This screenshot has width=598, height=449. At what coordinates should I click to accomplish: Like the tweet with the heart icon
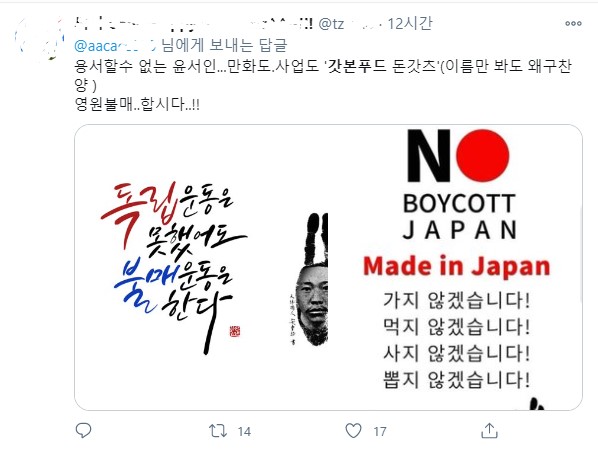coord(353,431)
